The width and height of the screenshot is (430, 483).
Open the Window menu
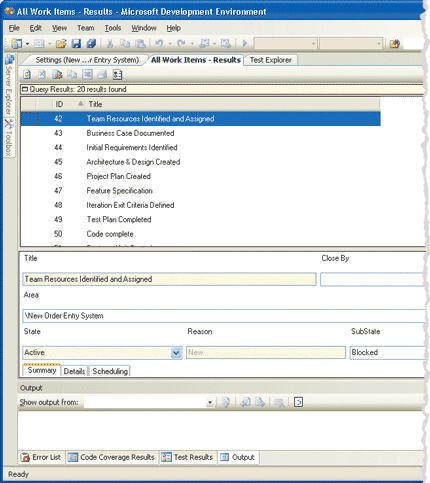[x=144, y=28]
